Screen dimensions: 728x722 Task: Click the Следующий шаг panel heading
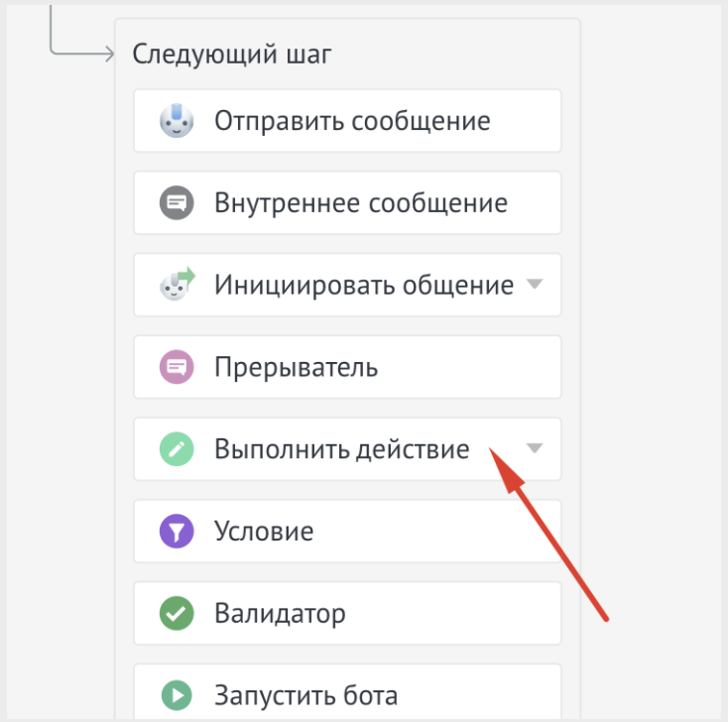pyautogui.click(x=232, y=54)
